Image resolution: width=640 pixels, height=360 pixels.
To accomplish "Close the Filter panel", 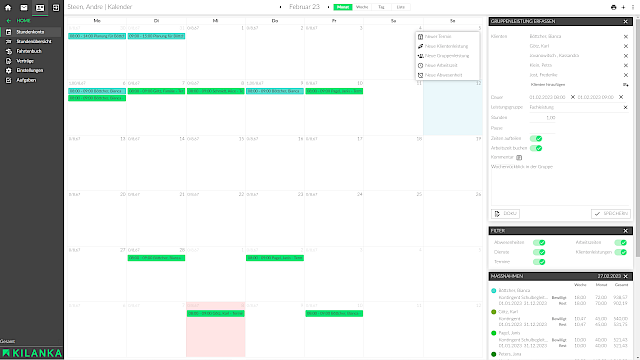I will 626,231.
